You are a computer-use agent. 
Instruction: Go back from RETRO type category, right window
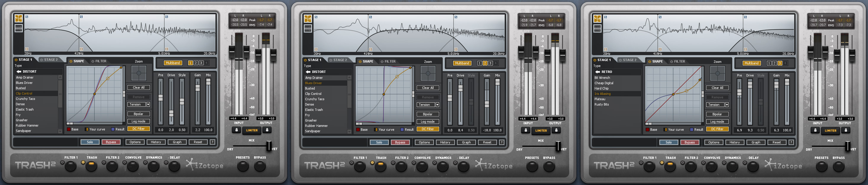(597, 72)
